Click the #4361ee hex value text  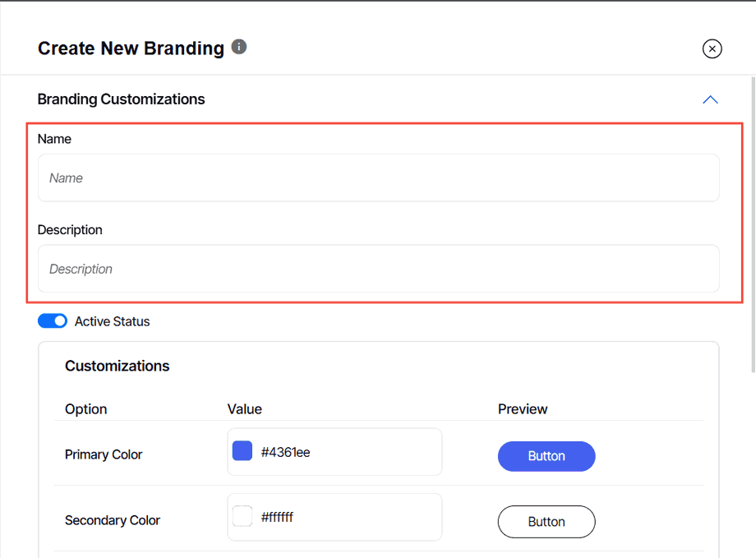point(285,452)
